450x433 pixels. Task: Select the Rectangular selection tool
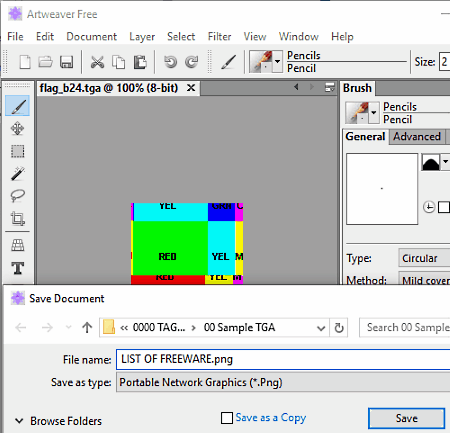[18, 151]
